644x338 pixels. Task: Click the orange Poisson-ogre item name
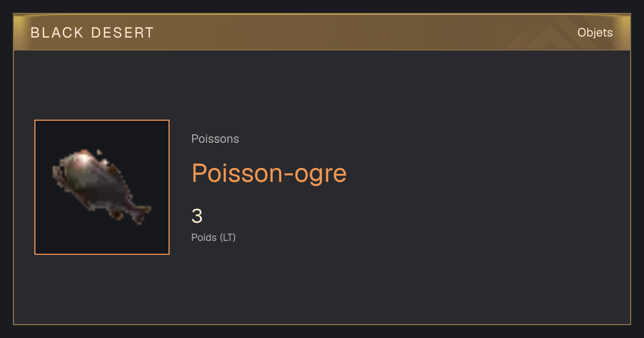pos(269,173)
